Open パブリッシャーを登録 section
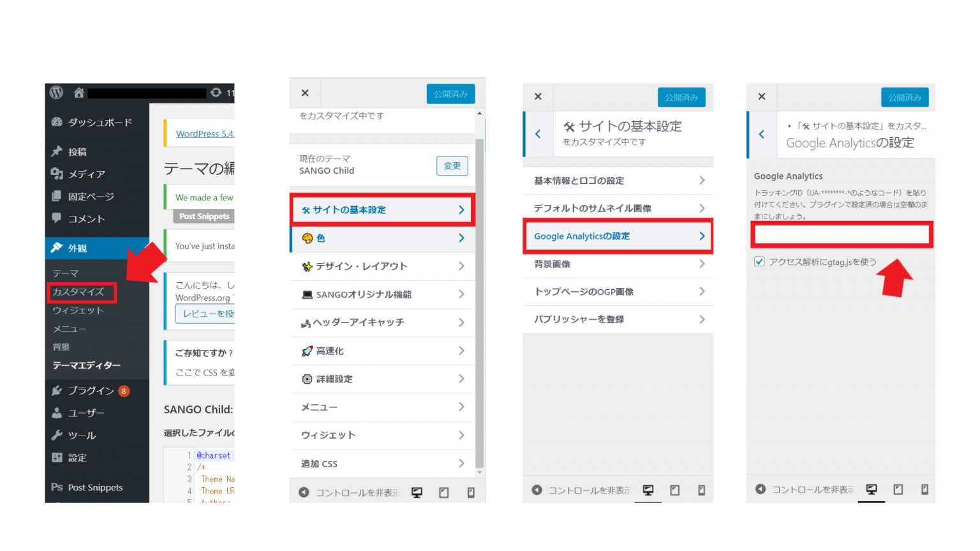This screenshot has height=551, width=980. click(x=618, y=319)
